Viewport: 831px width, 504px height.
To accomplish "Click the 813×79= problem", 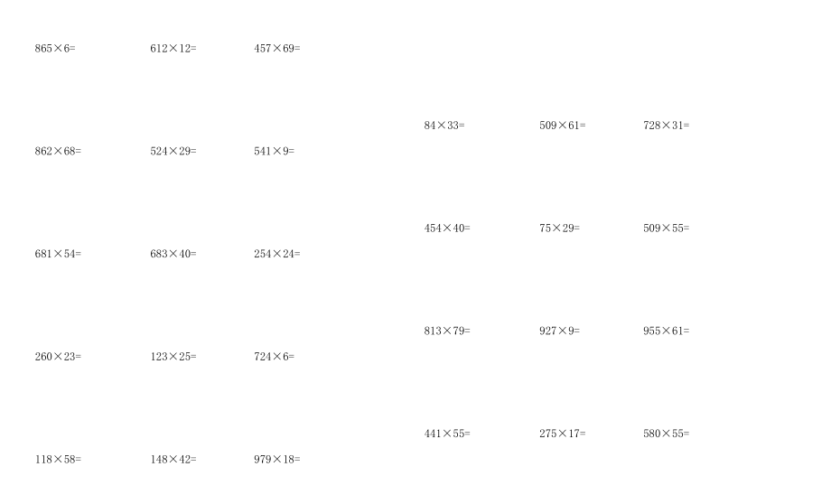I will point(447,331).
